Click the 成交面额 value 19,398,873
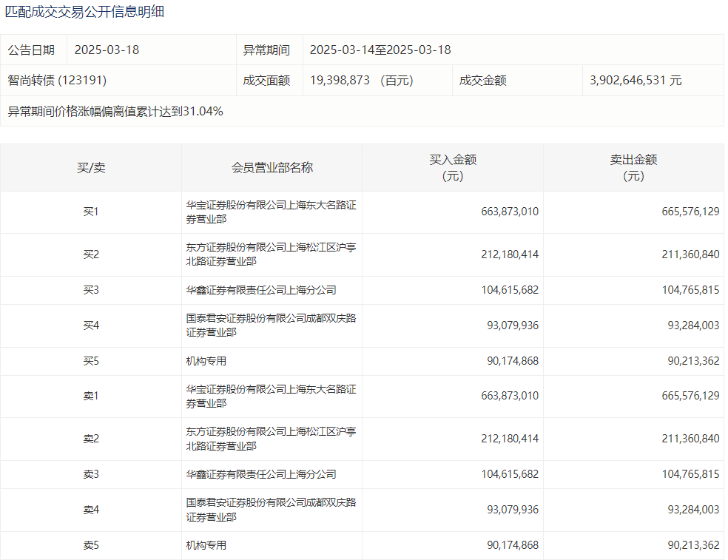The width and height of the screenshot is (728, 560). tap(340, 81)
